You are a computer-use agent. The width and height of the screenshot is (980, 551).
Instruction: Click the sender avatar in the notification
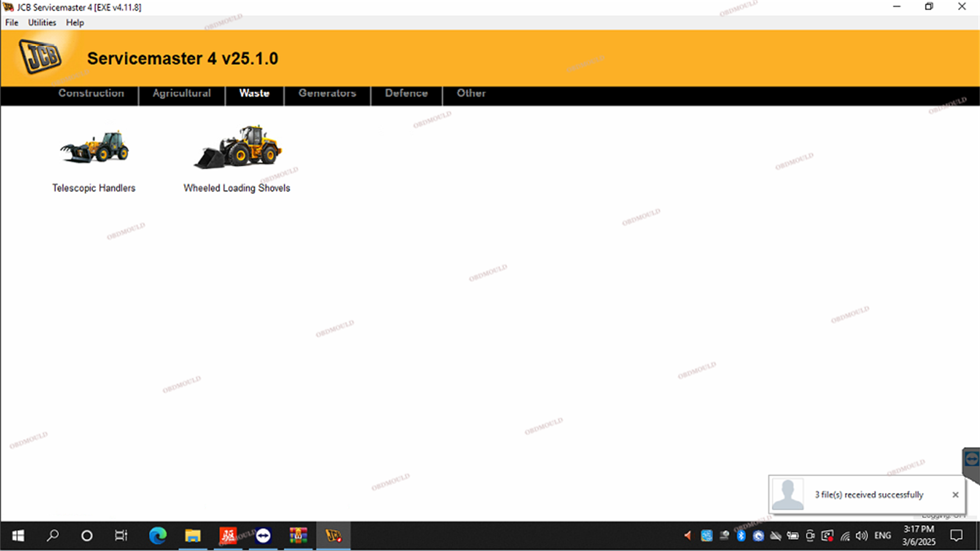click(x=788, y=494)
